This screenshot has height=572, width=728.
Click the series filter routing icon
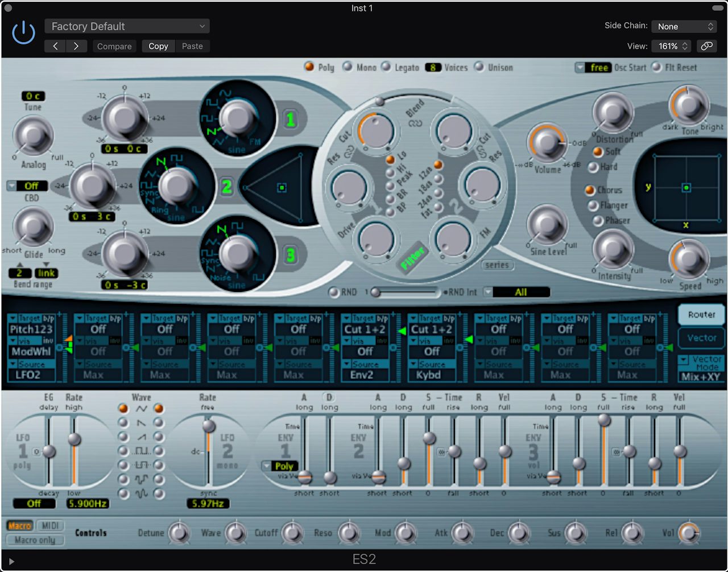pos(498,265)
